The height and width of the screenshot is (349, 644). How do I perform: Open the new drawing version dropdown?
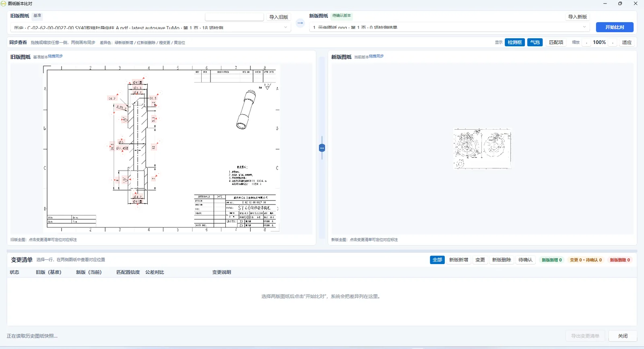pyautogui.click(x=450, y=27)
